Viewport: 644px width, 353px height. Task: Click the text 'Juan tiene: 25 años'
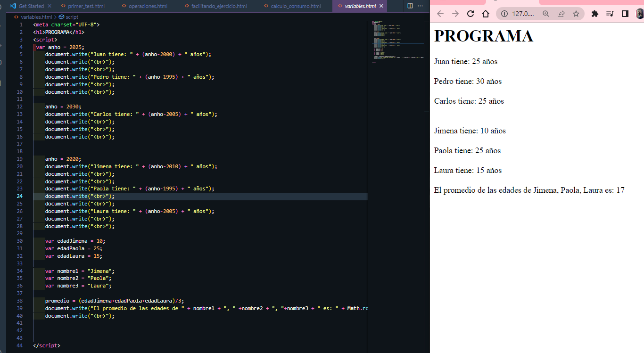pos(466,61)
